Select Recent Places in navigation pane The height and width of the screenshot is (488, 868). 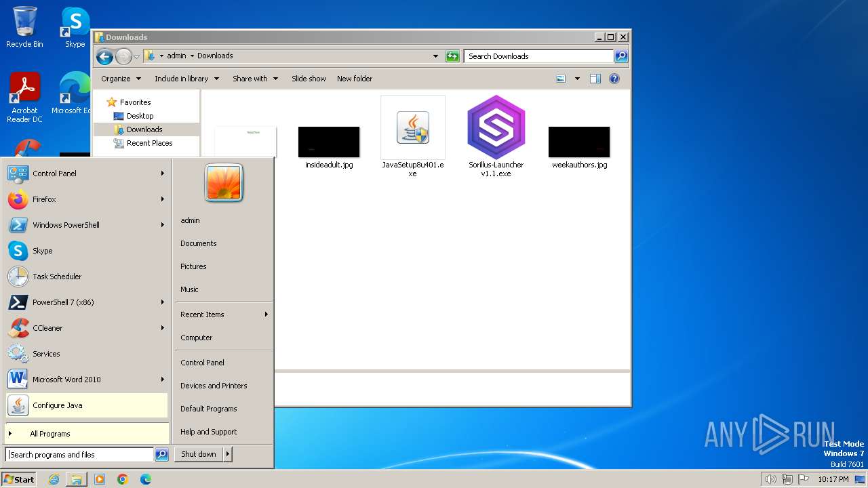tap(149, 143)
